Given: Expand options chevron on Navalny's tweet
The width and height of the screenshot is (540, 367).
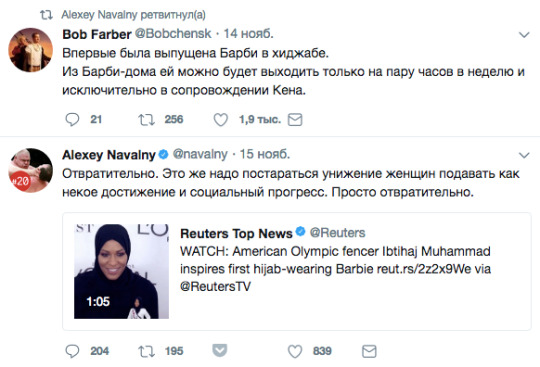Looking at the screenshot, I should tap(524, 155).
